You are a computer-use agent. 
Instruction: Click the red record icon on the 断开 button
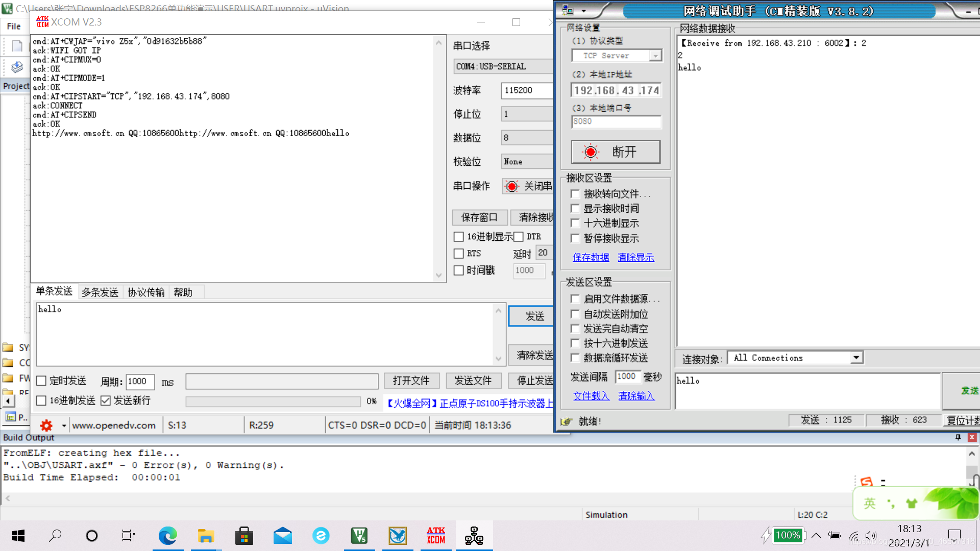[x=591, y=152]
